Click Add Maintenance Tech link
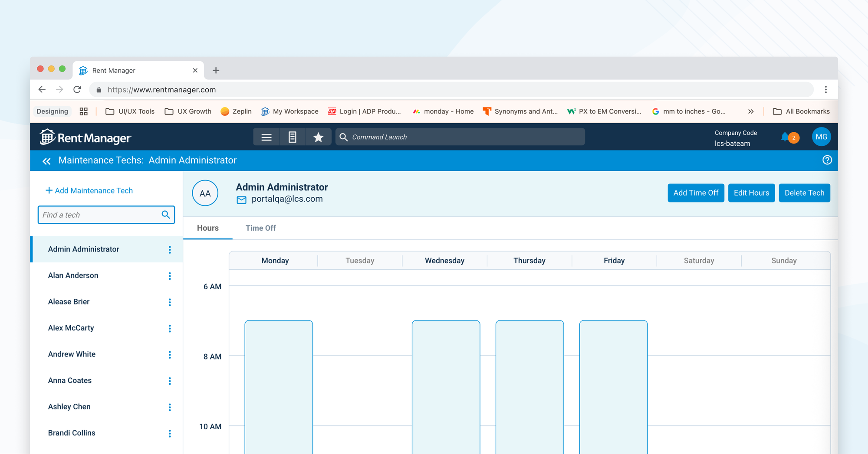Viewport: 868px width, 454px height. (x=89, y=190)
